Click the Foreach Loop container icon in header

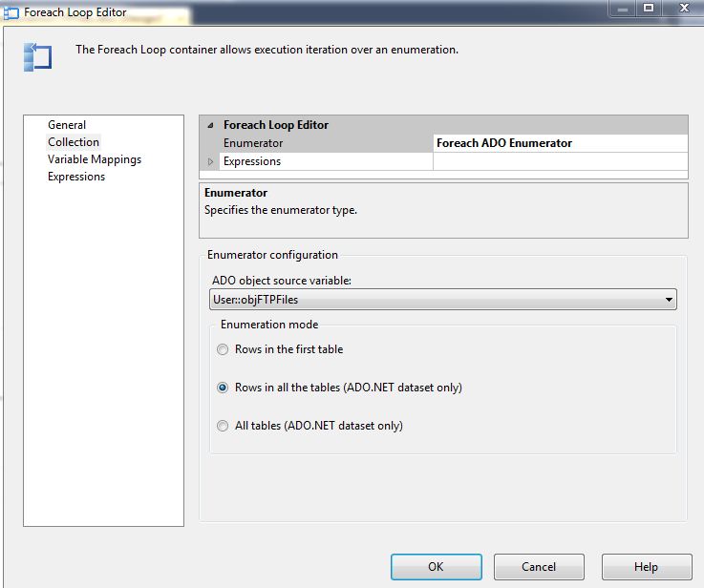tap(37, 56)
